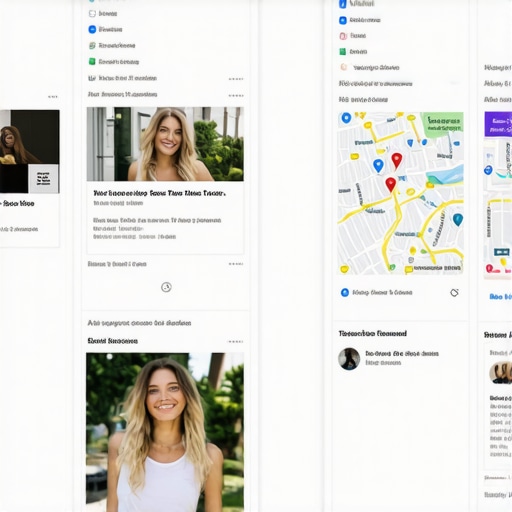The image size is (512, 512).
Task: Open the dark photo thumbnail on far left
Action: [x=30, y=151]
